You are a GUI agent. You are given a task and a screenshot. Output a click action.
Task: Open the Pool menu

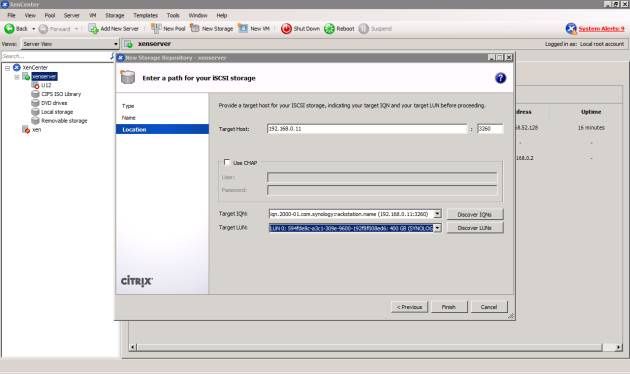[50, 15]
